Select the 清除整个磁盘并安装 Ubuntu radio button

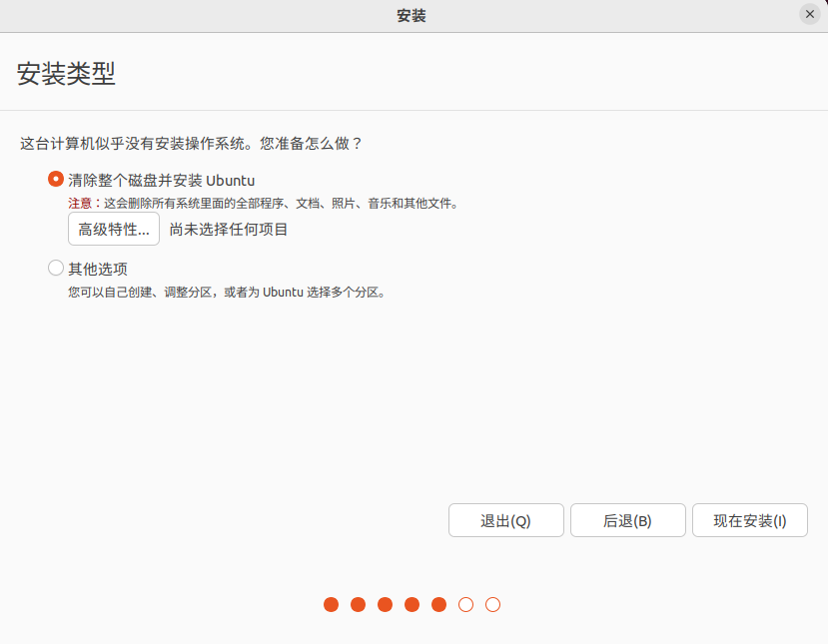point(56,180)
